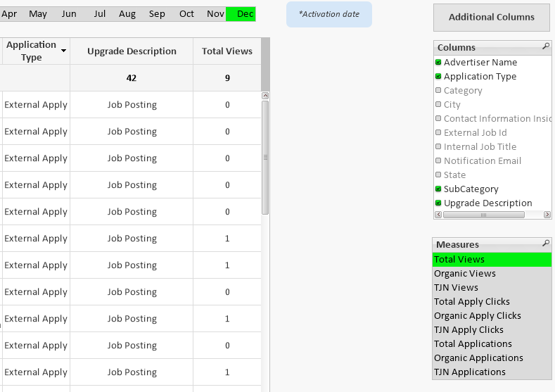Click the Additional Columns button
Screen dimensions: 555x392
click(x=491, y=18)
